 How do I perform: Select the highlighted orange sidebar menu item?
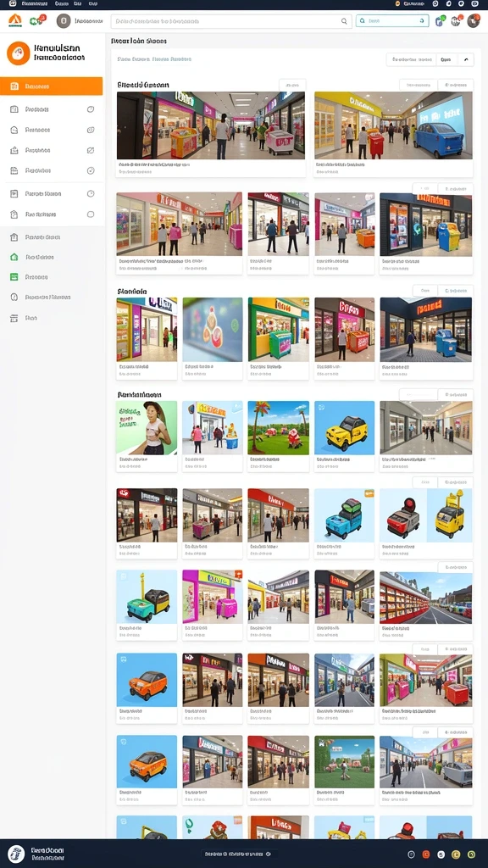52,86
